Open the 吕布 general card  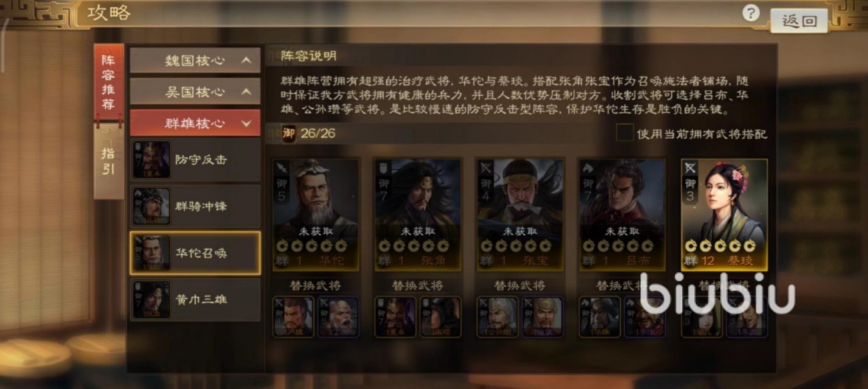point(622,214)
